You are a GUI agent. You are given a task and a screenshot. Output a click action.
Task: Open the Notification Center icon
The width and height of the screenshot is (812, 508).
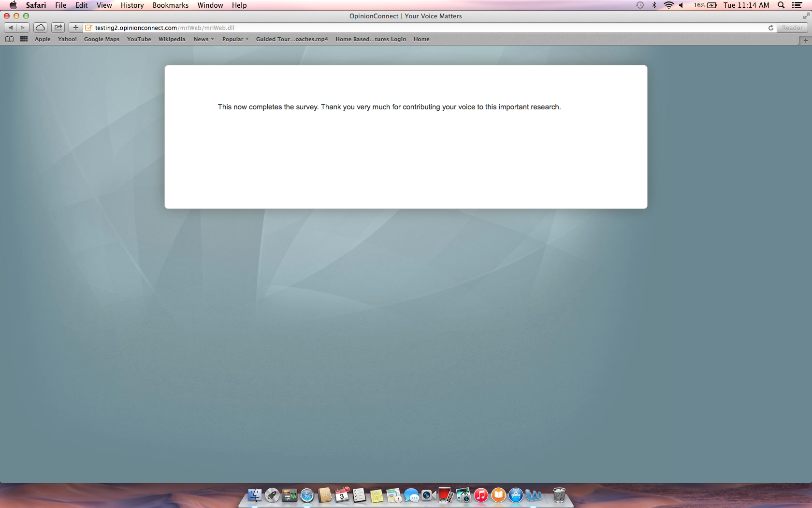(x=797, y=5)
